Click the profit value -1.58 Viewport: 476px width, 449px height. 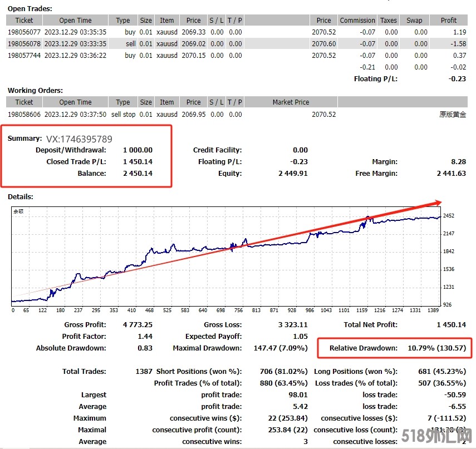coord(458,44)
